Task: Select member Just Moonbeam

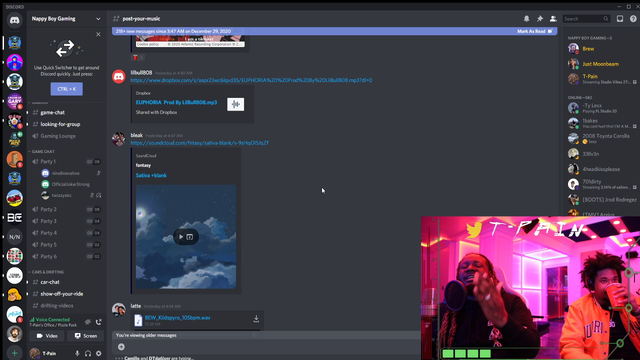Action: (601, 64)
